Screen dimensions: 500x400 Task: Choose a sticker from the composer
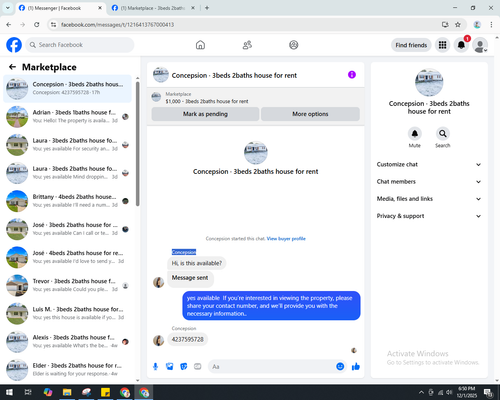[184, 367]
